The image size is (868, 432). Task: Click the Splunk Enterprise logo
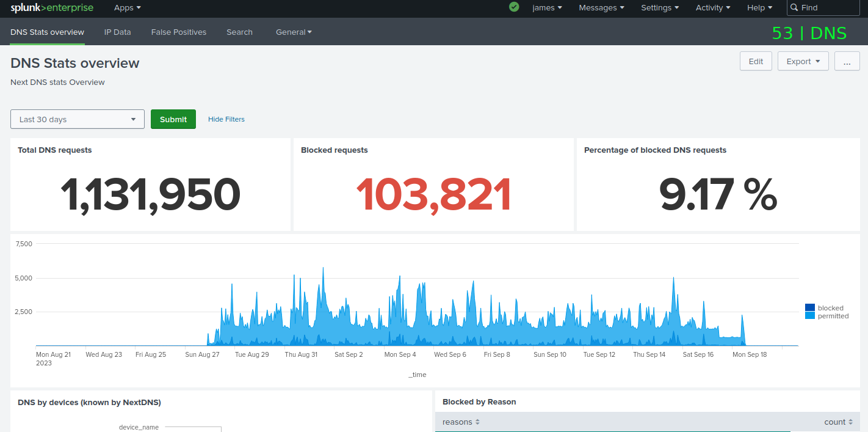[52, 8]
